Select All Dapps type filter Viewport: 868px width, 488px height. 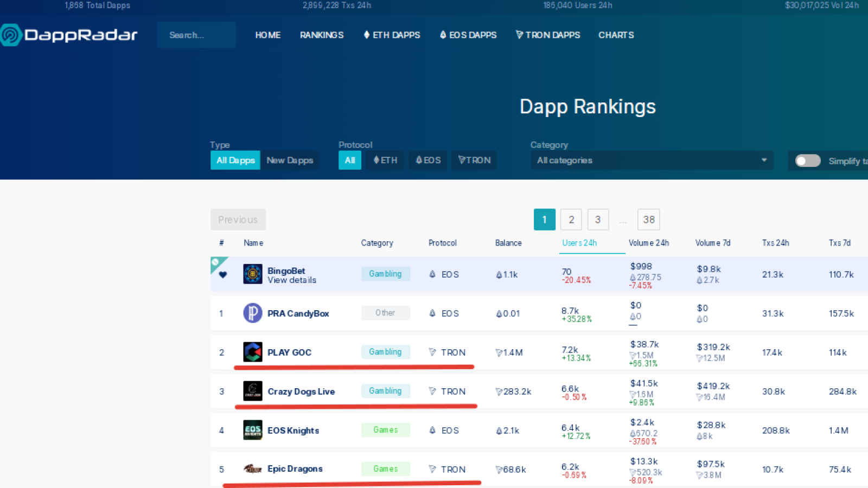click(235, 160)
